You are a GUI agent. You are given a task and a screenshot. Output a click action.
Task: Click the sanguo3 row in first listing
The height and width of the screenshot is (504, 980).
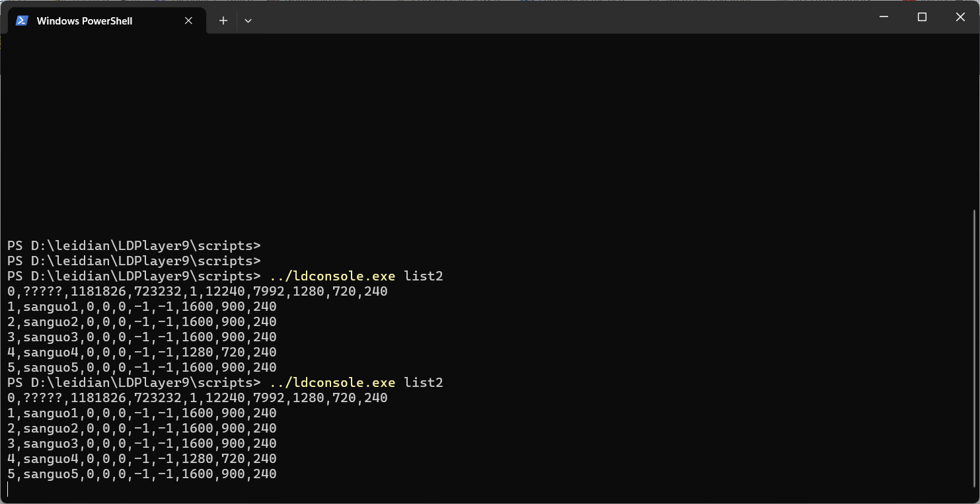tap(141, 337)
